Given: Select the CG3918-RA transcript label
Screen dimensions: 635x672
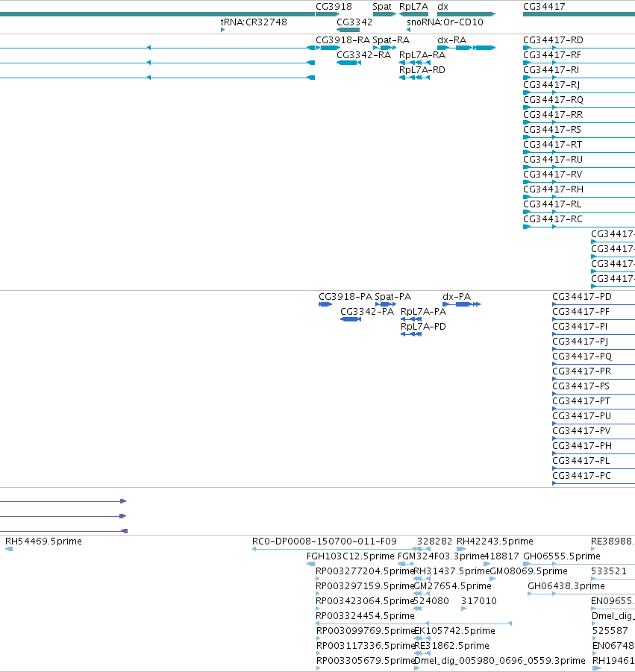Looking at the screenshot, I should (342, 40).
